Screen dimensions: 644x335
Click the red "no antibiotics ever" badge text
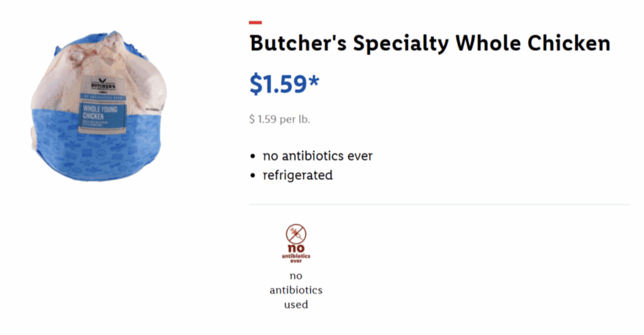click(x=296, y=253)
